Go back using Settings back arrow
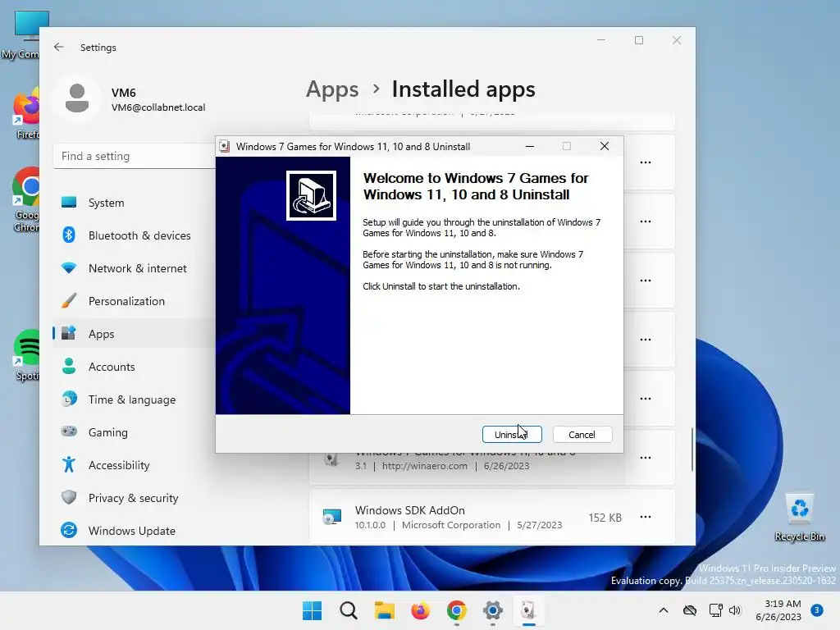840x630 pixels. point(59,47)
